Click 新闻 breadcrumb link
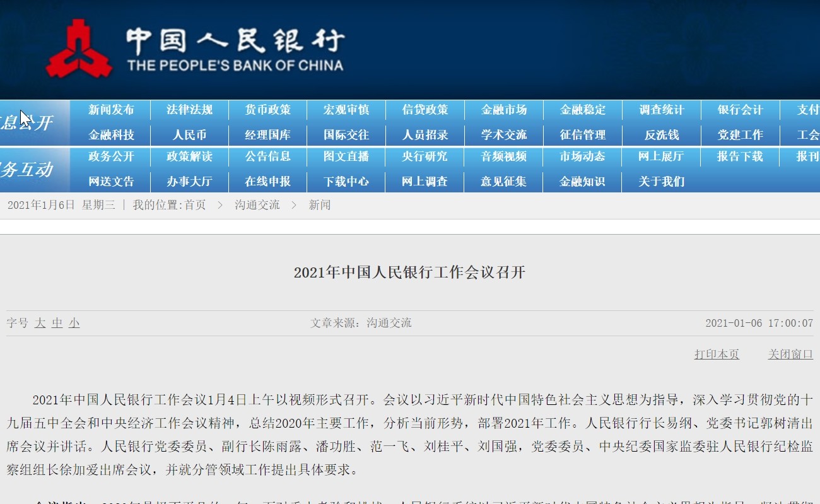The height and width of the screenshot is (504, 820). point(320,205)
